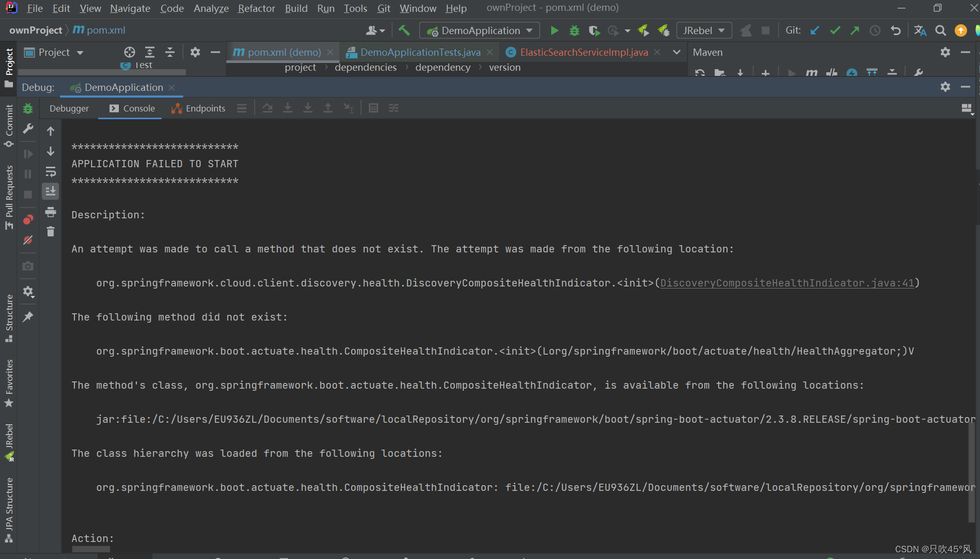Hide the Project panel with minus icon
Screen dimensions: 980x559
(x=215, y=52)
